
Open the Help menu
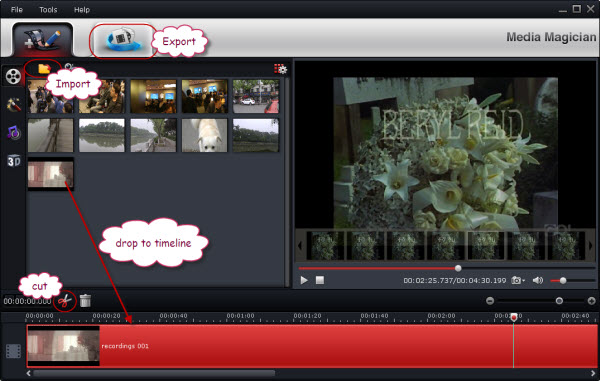click(82, 10)
